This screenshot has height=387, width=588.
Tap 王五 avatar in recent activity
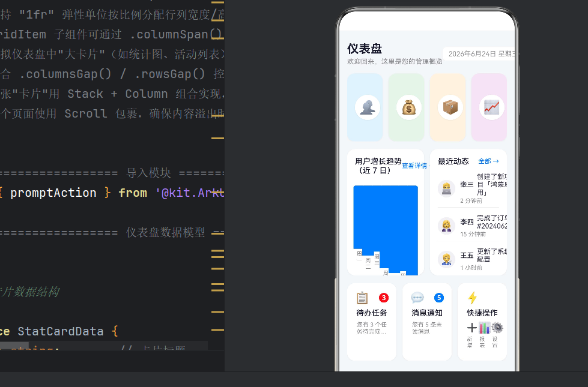tap(446, 259)
